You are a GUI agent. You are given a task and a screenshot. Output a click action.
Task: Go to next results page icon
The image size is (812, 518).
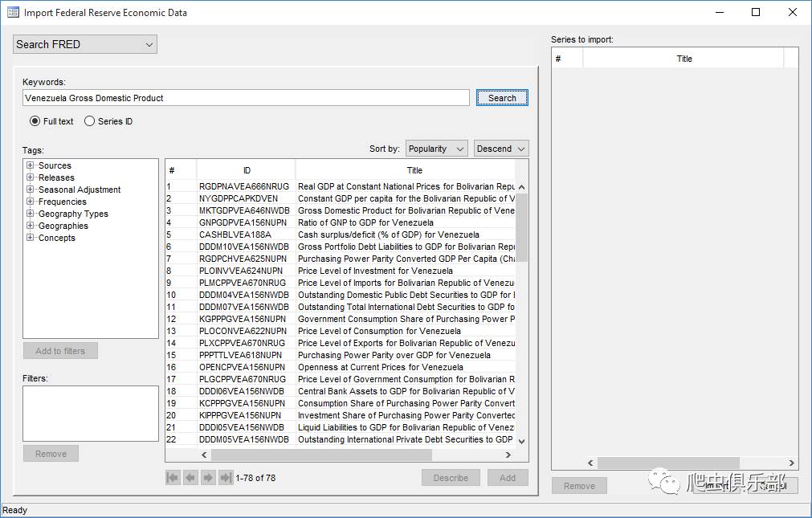tap(208, 478)
